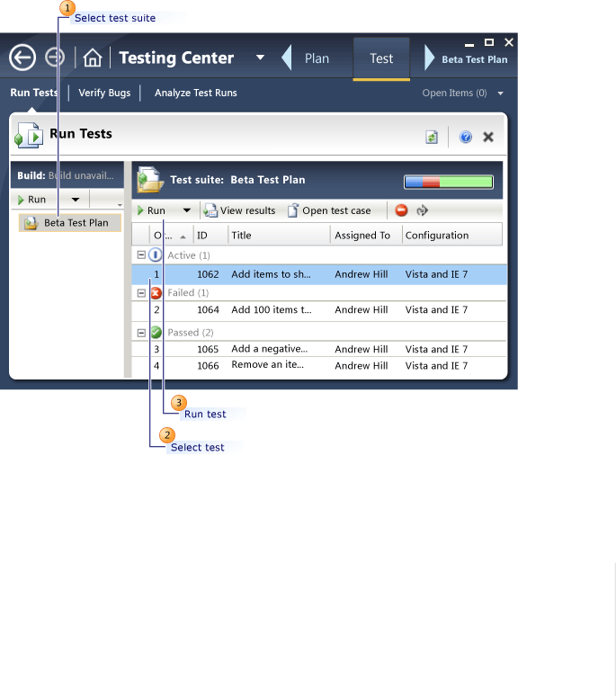Sort by the Order column header
The width and height of the screenshot is (616, 696).
click(171, 236)
